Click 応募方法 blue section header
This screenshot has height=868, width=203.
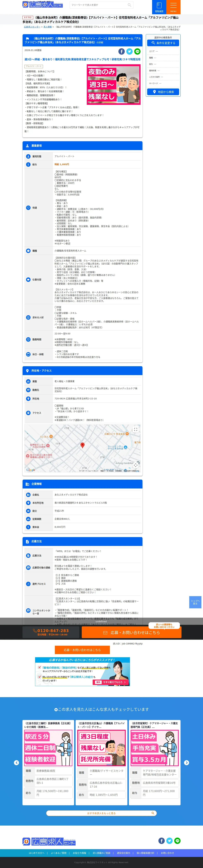(x=83, y=541)
